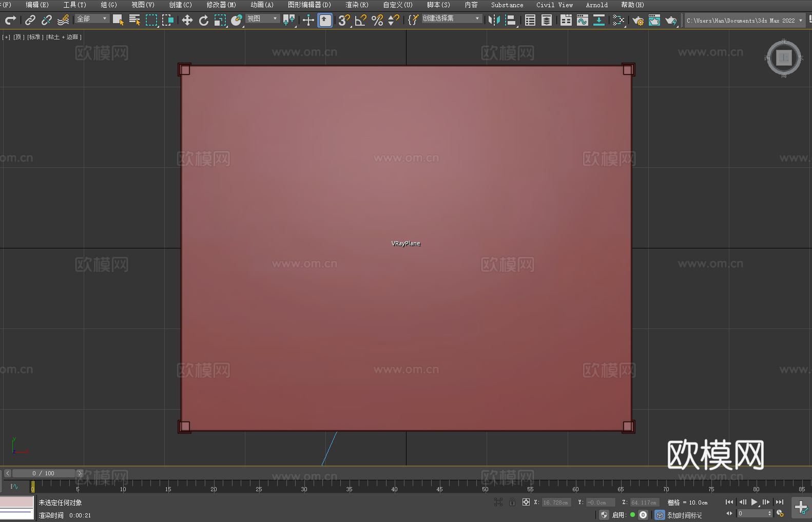The width and height of the screenshot is (812, 522).
Task: Click the 添加时间标记 time tag button
Action: (685, 515)
